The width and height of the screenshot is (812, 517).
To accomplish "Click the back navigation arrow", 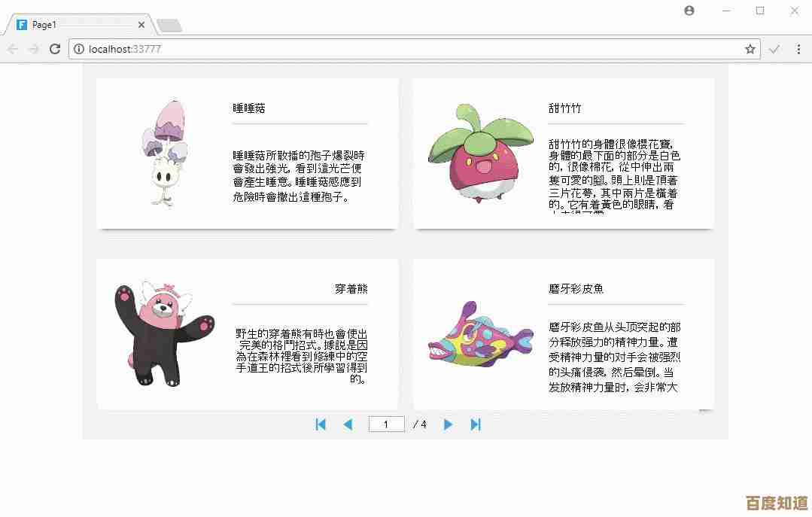I will point(13,49).
